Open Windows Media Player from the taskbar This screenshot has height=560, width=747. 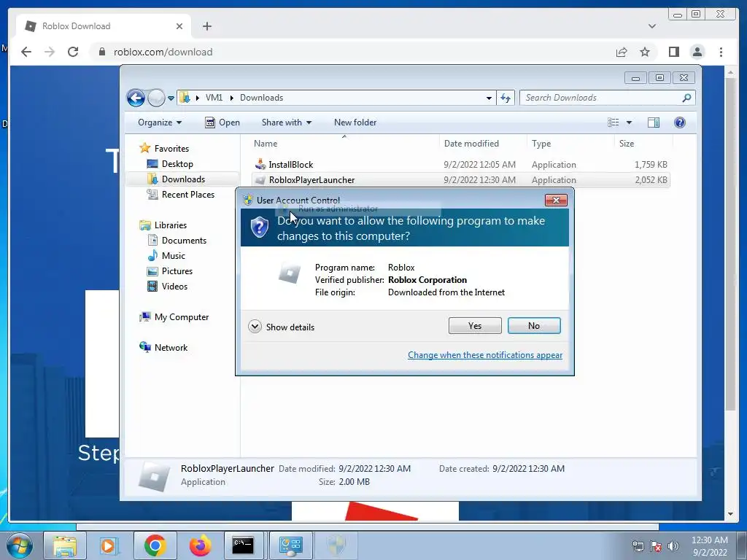(x=108, y=545)
